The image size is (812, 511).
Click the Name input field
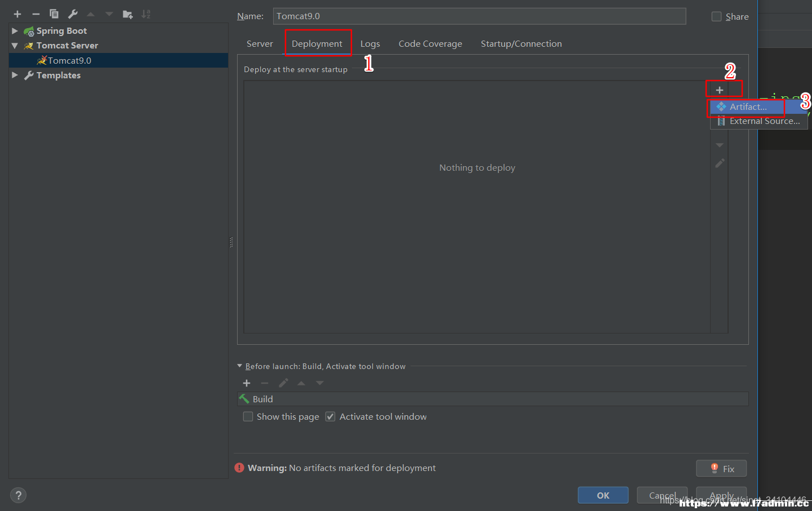click(x=479, y=16)
